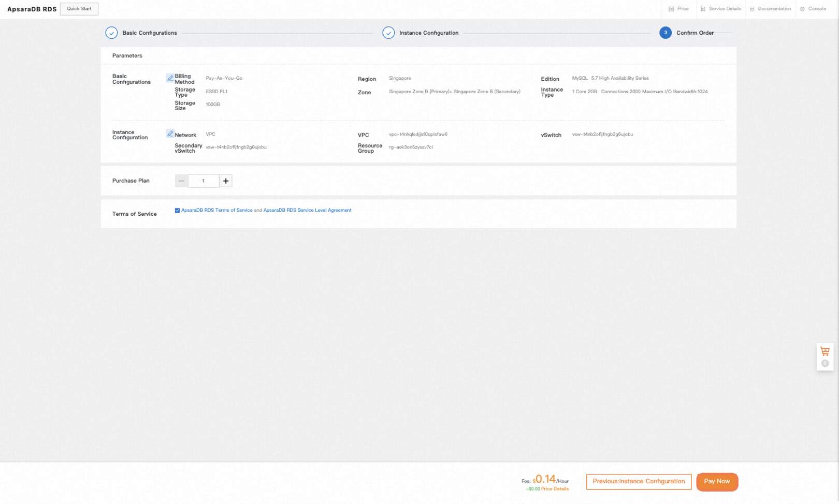Viewport: 839px width, 504px height.
Task: Select the Instance Configuration step label
Action: coord(429,33)
